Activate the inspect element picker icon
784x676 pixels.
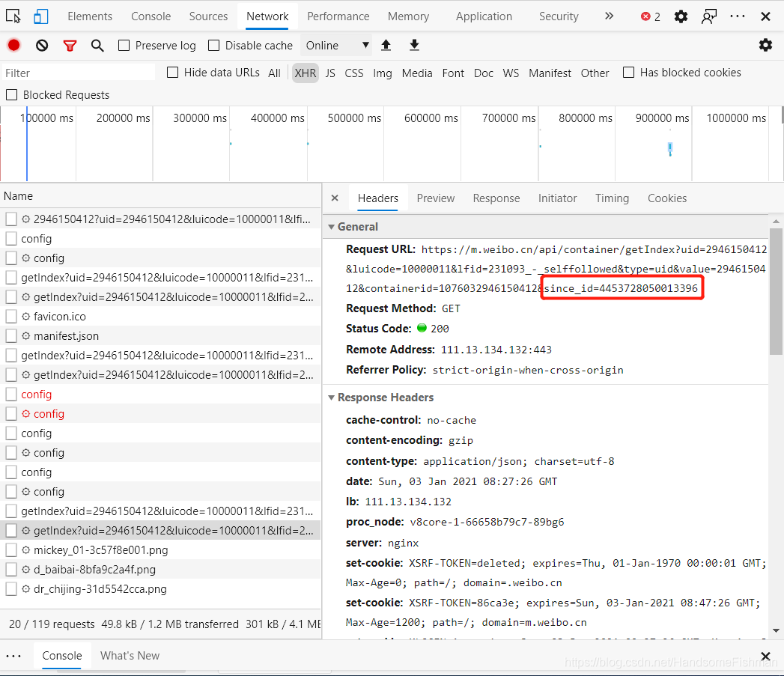tap(13, 16)
